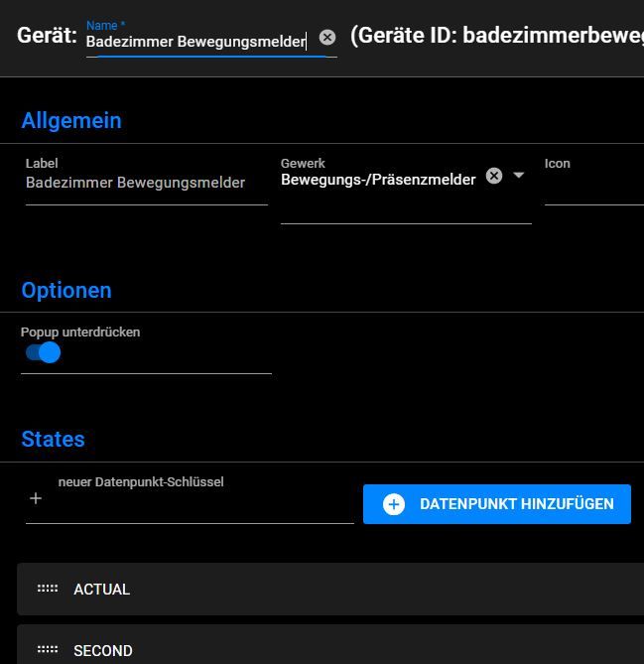The image size is (644, 664).
Task: Clear the device Name field
Action: coord(327,38)
